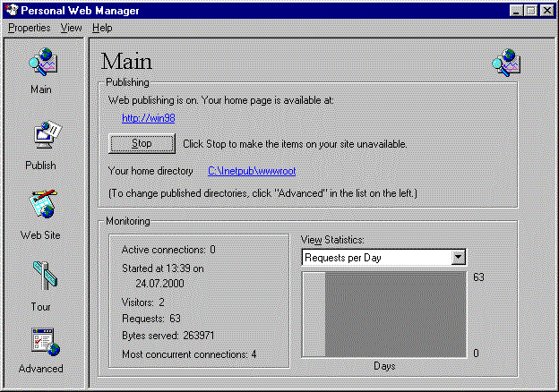559x392 pixels.
Task: Maximize the Personal Web Manager window
Action: [x=531, y=11]
